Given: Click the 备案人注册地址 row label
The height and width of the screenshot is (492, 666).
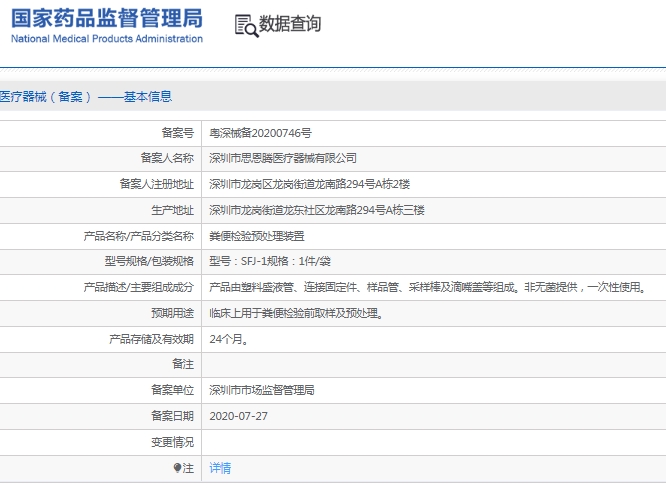Looking at the screenshot, I should click(x=157, y=184).
